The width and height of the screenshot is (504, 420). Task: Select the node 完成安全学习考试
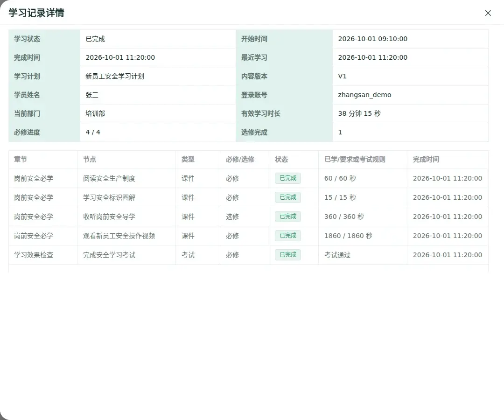109,255
